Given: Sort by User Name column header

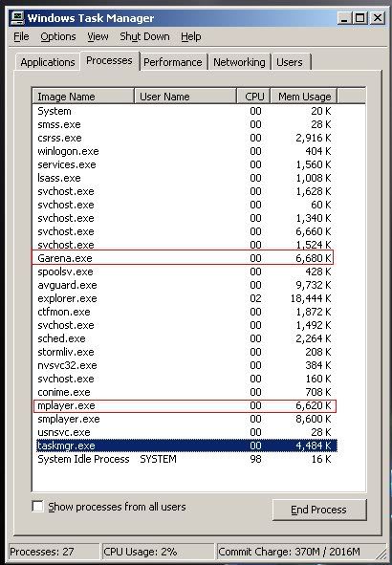Looking at the screenshot, I should (185, 97).
